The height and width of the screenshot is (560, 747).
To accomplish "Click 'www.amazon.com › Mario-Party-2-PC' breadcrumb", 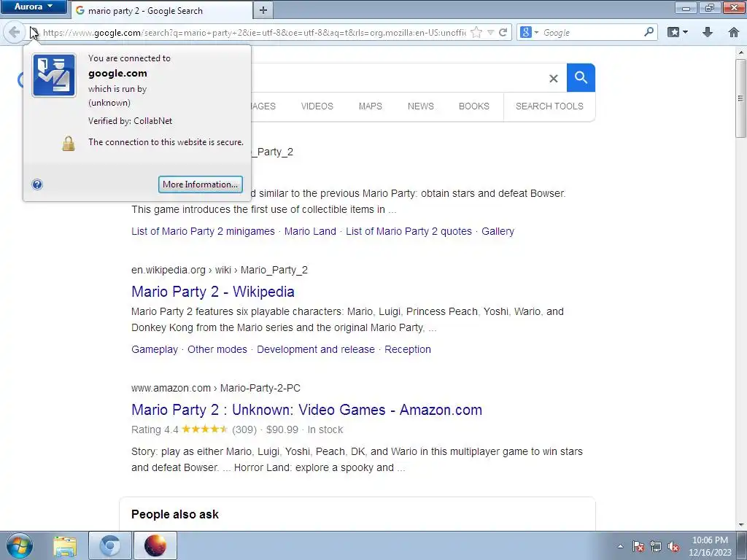I will coord(216,388).
